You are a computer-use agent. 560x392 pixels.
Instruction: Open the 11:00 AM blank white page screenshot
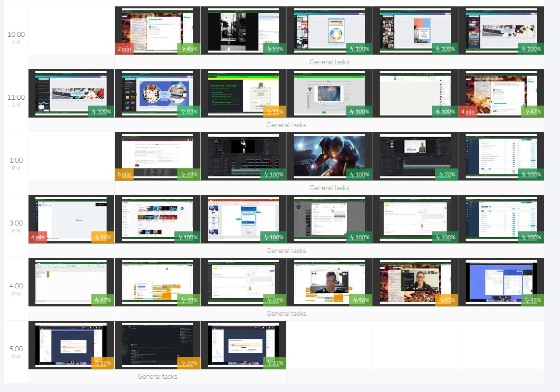(415, 93)
